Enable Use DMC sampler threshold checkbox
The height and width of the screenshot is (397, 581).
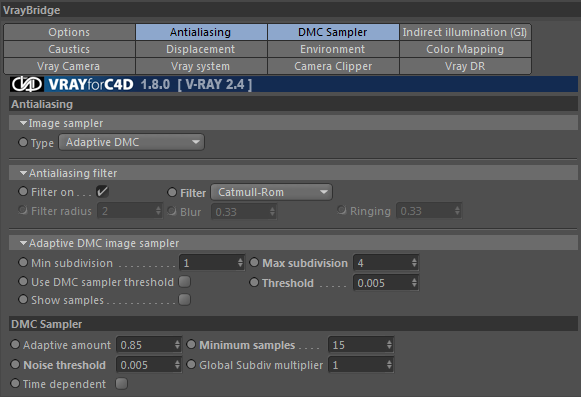click(x=185, y=282)
